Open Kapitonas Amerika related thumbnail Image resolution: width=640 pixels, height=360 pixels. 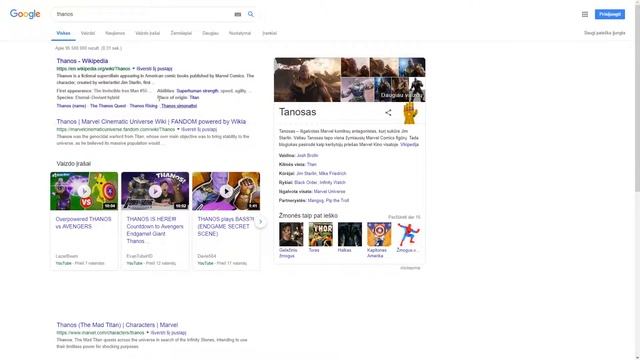tap(379, 234)
